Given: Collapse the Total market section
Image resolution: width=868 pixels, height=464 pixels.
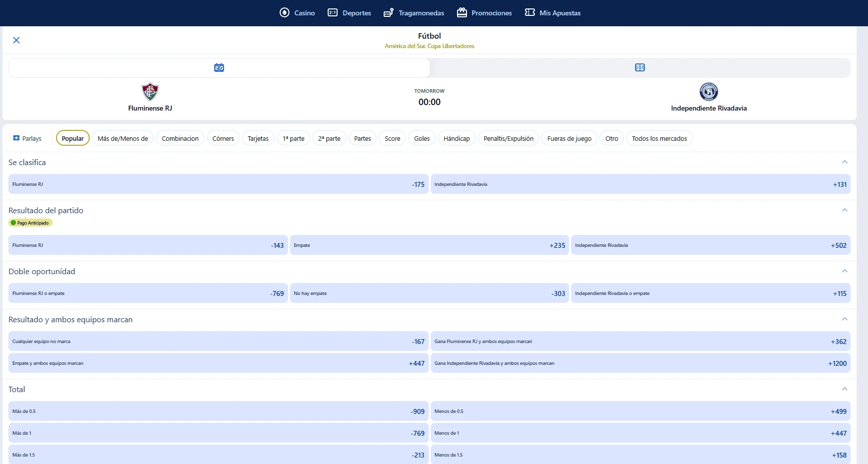Looking at the screenshot, I should (845, 389).
